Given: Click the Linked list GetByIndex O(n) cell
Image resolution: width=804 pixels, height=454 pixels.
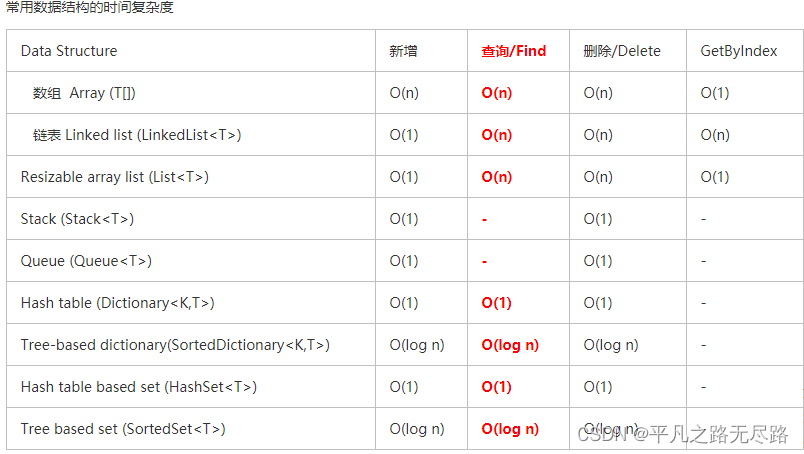Looking at the screenshot, I should [x=714, y=135].
